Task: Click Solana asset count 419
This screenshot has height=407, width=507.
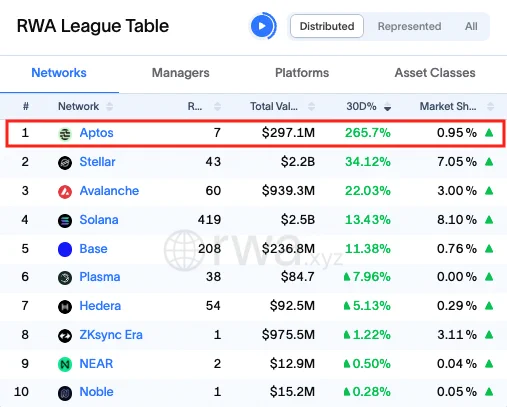Action: click(x=209, y=220)
